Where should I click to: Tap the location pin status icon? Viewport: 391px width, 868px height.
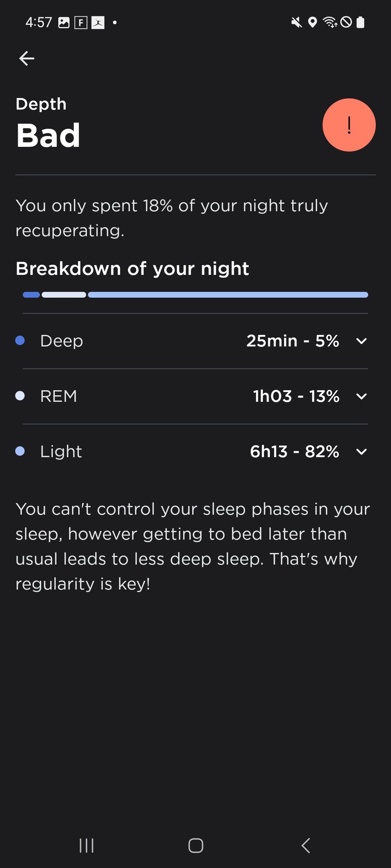[x=312, y=22]
